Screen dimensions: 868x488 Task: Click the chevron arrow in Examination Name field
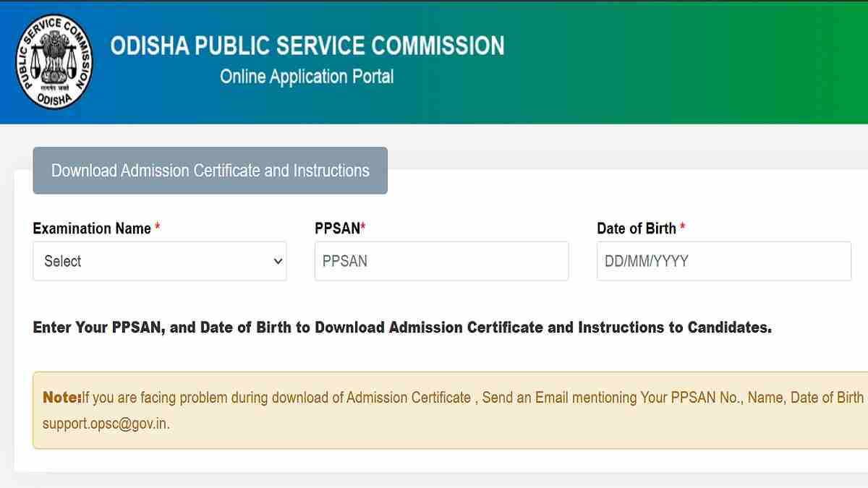point(278,262)
